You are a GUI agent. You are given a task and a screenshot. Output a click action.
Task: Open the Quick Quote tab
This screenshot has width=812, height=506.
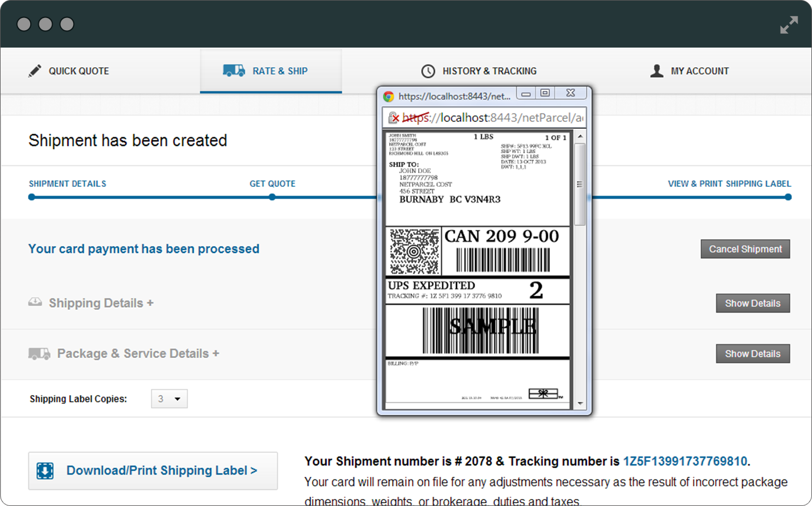click(68, 71)
